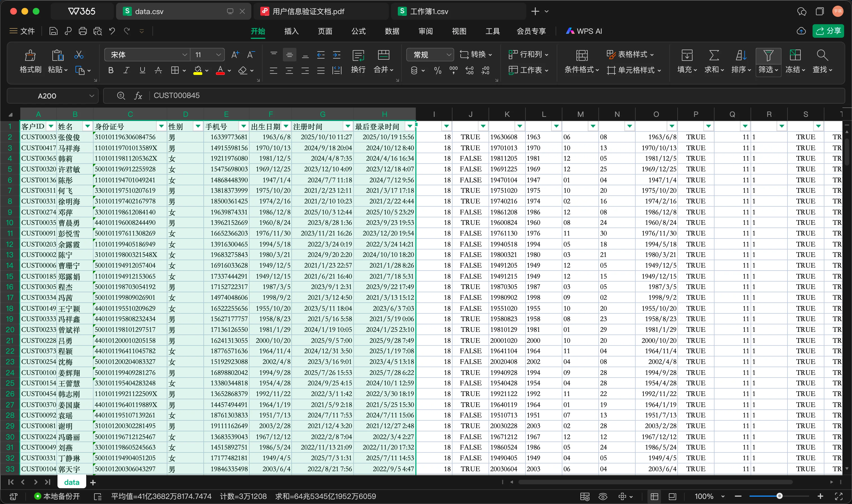The image size is (852, 504).
Task: Click the Print icon in quick toolbar
Action: [x=83, y=31]
